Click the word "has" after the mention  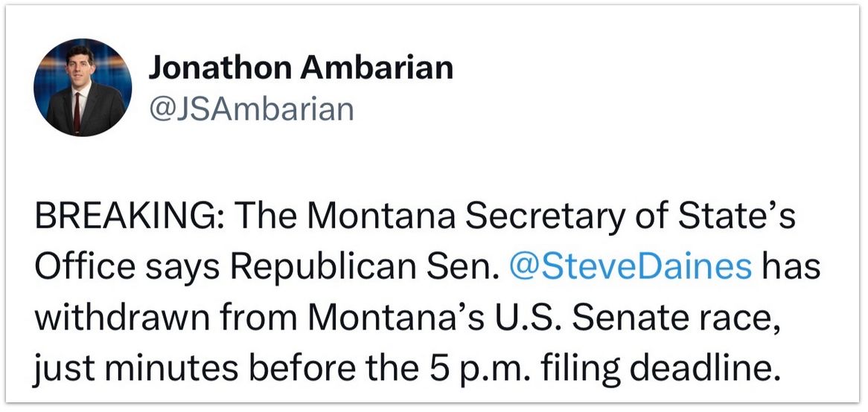click(791, 267)
